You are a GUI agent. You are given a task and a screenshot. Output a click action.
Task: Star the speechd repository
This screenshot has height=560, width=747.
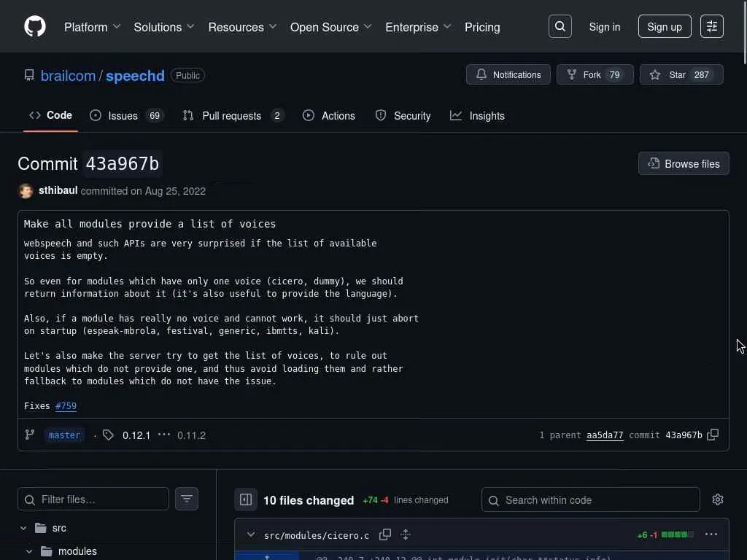coord(681,75)
